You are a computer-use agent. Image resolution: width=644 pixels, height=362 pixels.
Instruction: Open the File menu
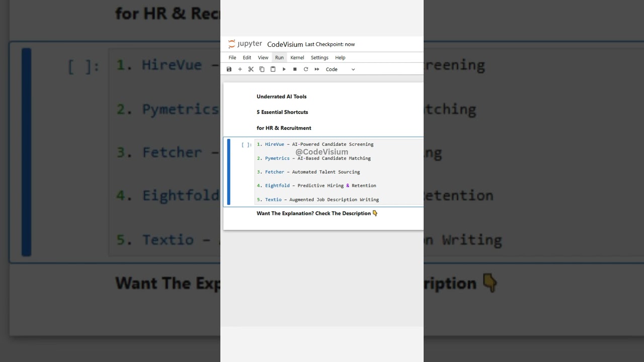tap(232, 58)
